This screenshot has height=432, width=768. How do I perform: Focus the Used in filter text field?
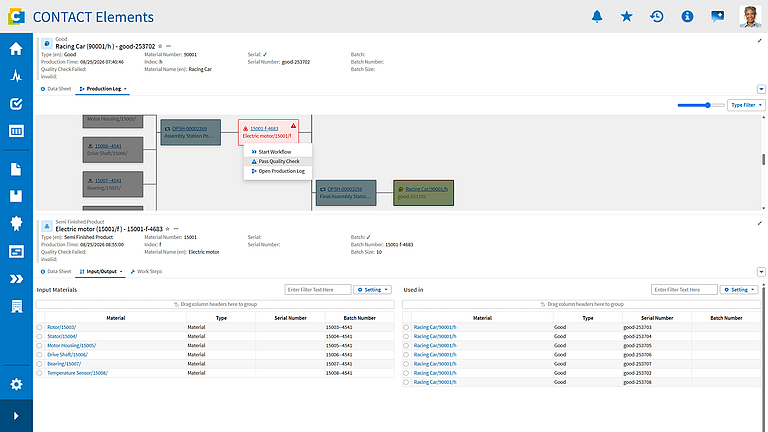coord(684,289)
